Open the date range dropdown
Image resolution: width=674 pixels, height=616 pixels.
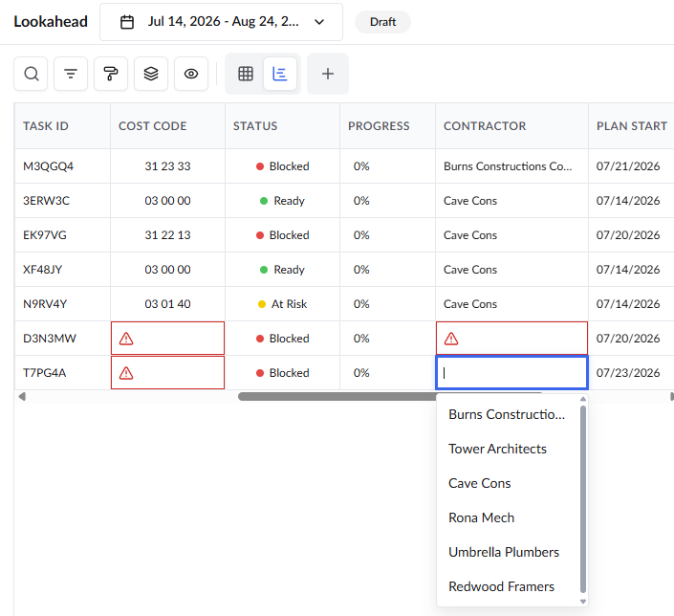click(x=221, y=22)
